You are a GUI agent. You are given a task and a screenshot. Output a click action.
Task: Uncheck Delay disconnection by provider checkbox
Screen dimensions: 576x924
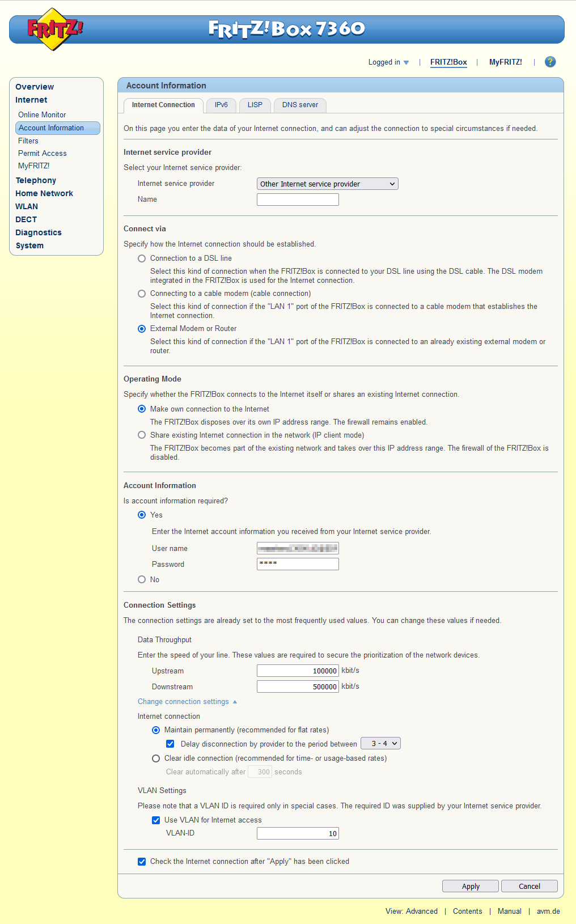click(x=170, y=744)
